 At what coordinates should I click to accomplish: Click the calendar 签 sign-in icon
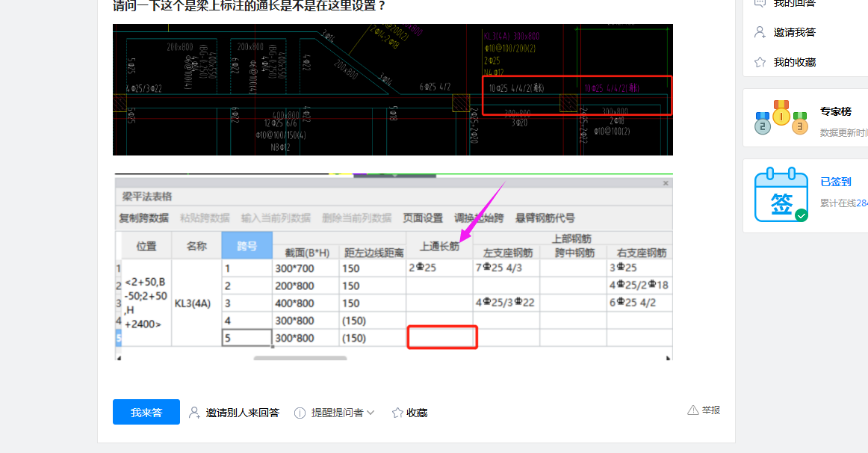(x=781, y=195)
